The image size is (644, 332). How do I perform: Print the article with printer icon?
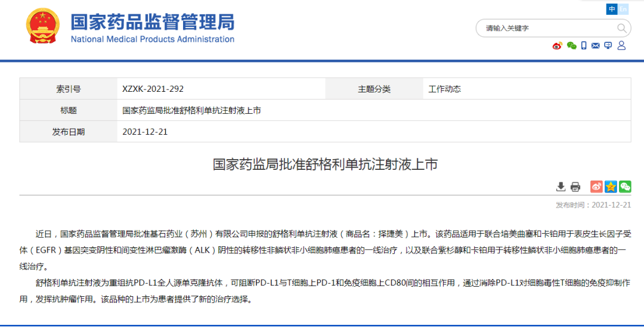coord(575,187)
